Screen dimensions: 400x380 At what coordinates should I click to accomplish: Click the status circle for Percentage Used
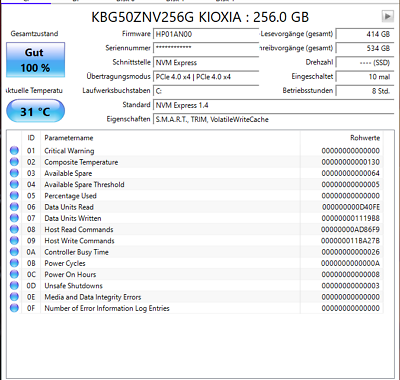[14, 196]
